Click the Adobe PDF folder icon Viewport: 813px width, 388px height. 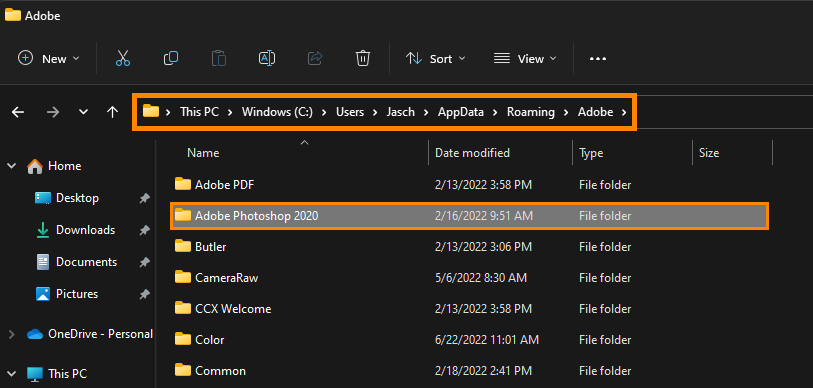(x=183, y=184)
